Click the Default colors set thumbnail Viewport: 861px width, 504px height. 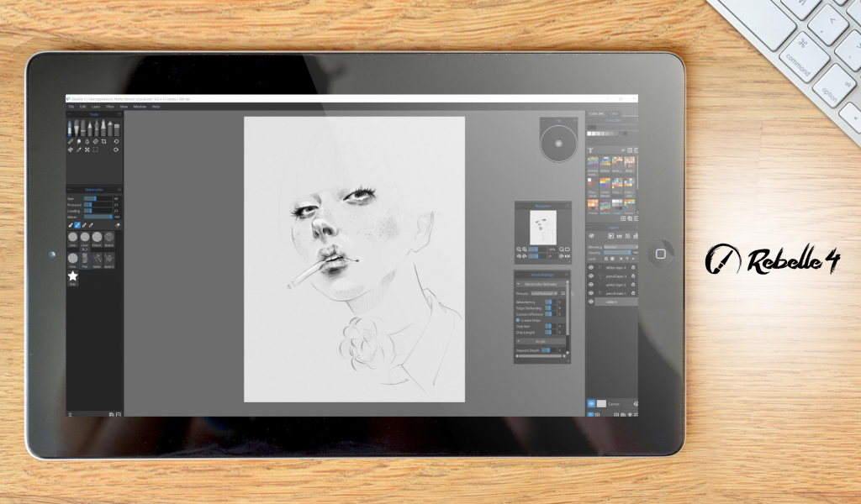click(x=593, y=161)
